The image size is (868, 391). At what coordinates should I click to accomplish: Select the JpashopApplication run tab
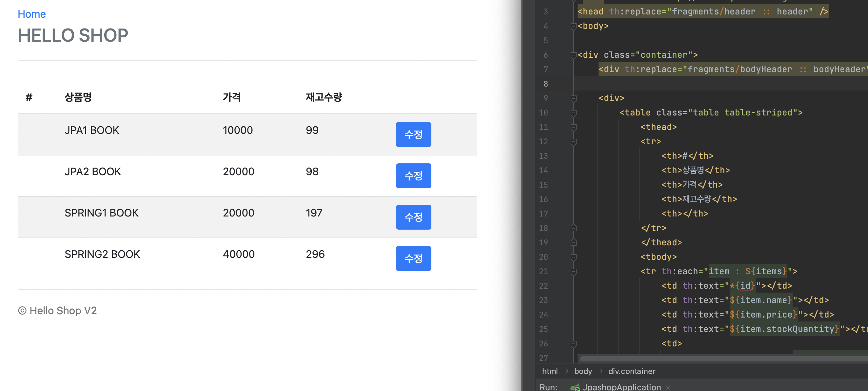click(621, 387)
